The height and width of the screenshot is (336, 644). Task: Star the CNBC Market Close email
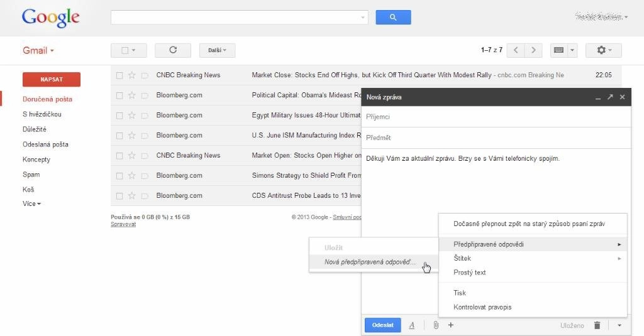[x=132, y=75]
